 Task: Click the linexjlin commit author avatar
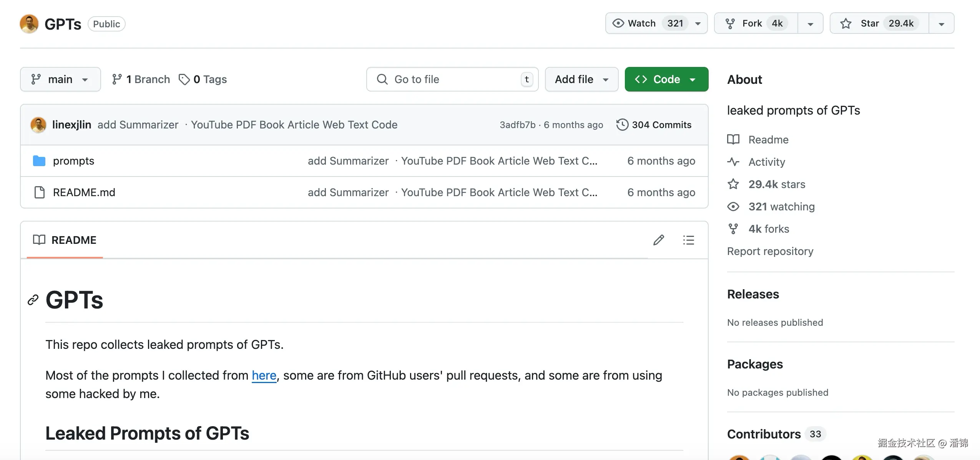pyautogui.click(x=38, y=125)
